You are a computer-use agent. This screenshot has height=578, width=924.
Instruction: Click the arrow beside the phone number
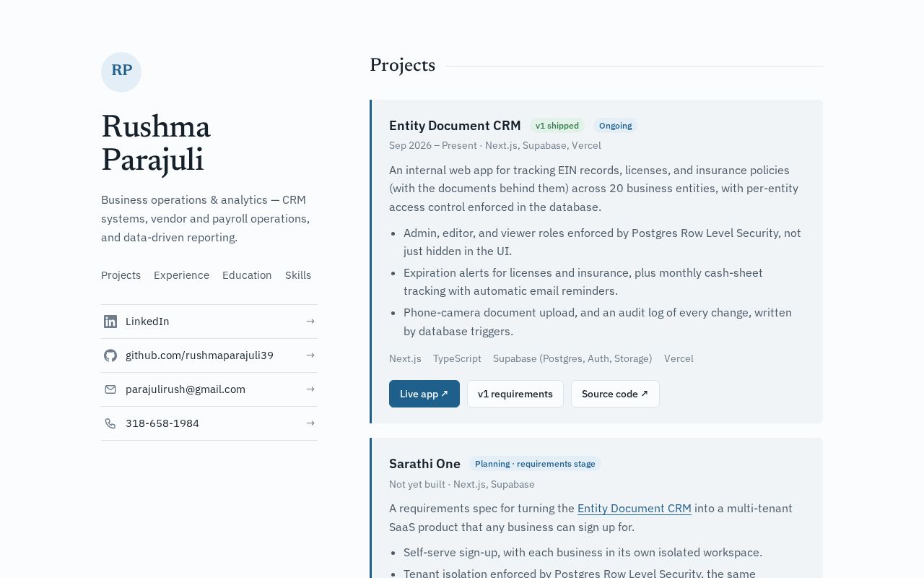pos(310,423)
